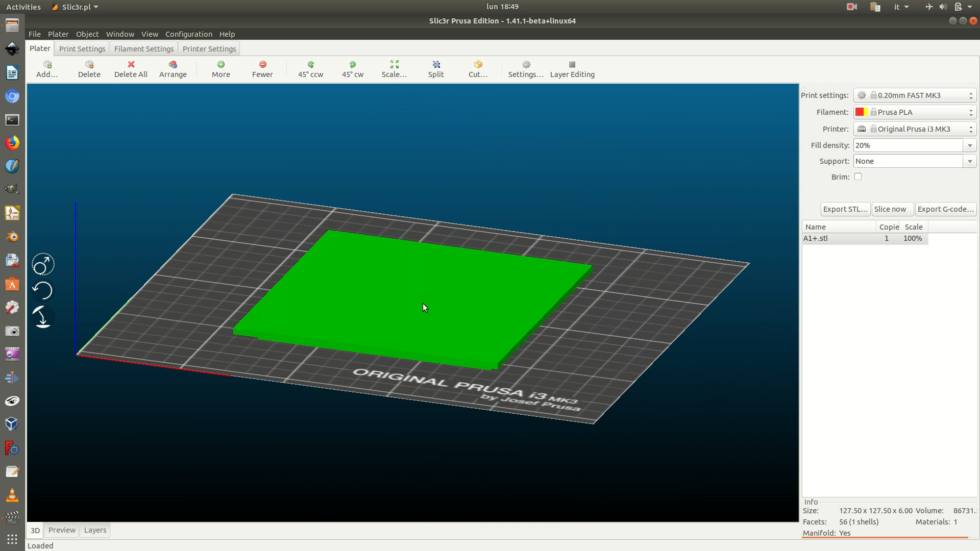Open the Files app from dock
980x551 pixels.
pyautogui.click(x=12, y=26)
